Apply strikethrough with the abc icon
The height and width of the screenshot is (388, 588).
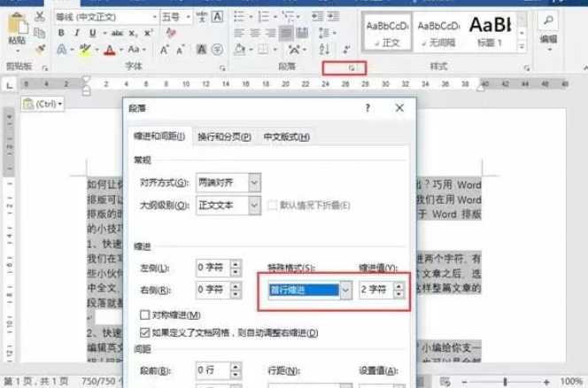[118, 33]
